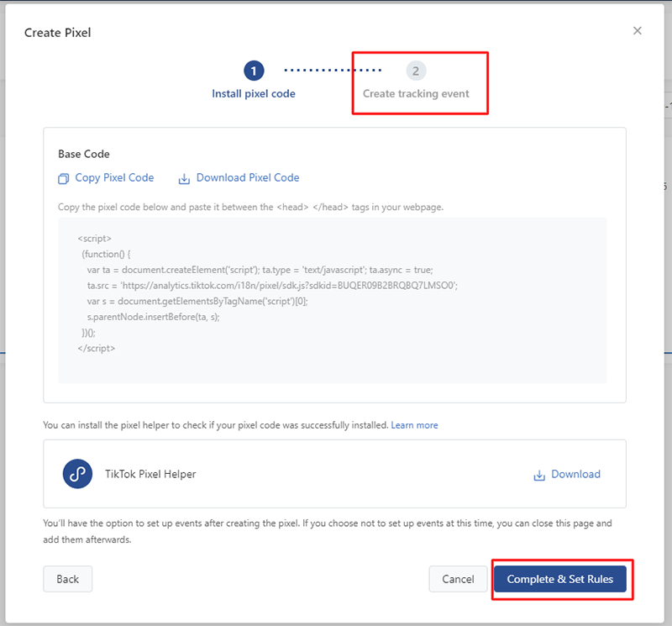The width and height of the screenshot is (672, 626).
Task: Click the Complete & Set Rules button
Action: point(561,579)
